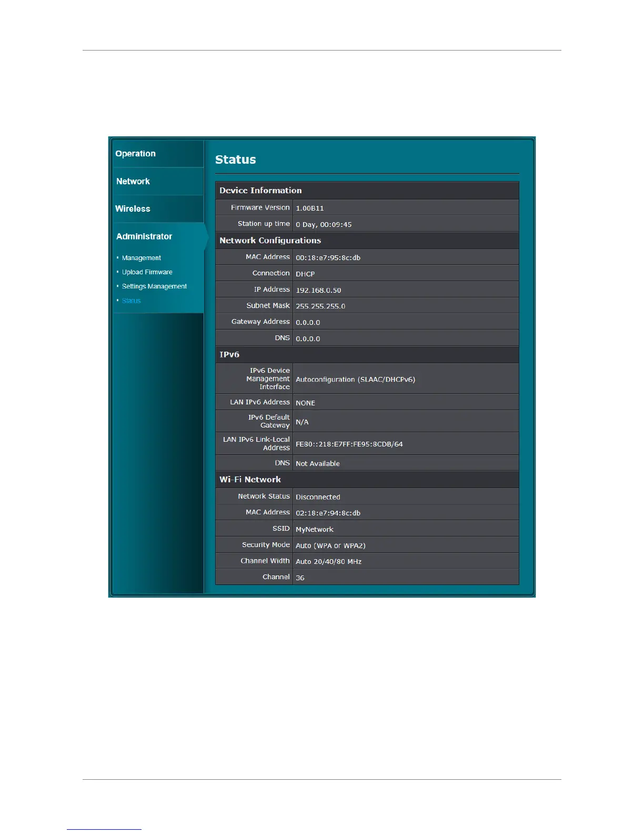Click station up time value 0 Day, 00:09:45

pos(324,225)
